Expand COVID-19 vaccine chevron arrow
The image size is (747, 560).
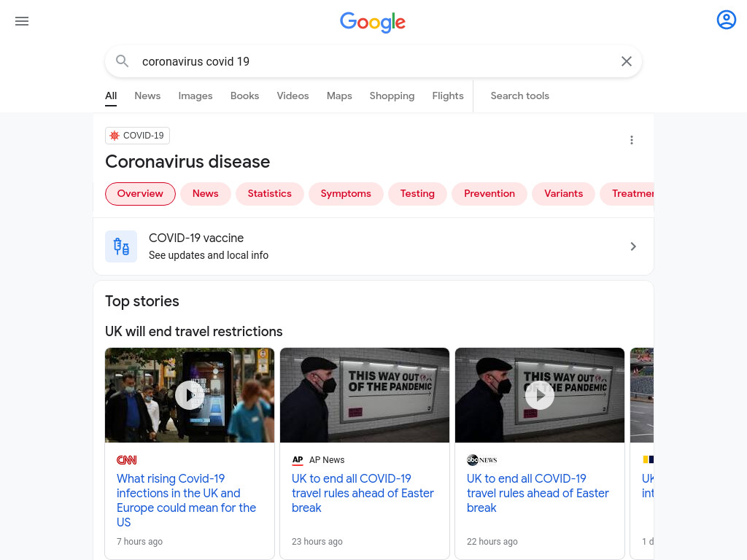pyautogui.click(x=633, y=246)
